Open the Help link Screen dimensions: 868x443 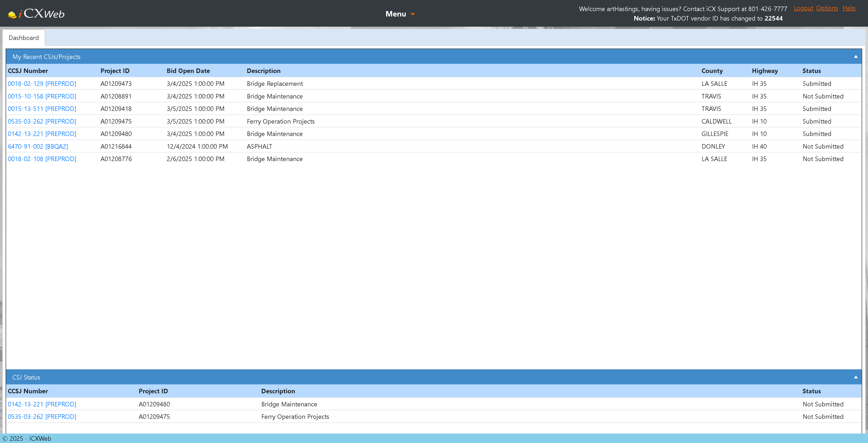pos(849,8)
